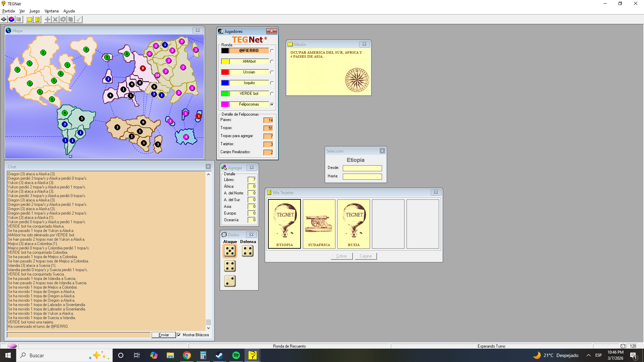The image size is (644, 362).
Task: Toggle the Mostrar Bitácora checkbox
Action: click(x=179, y=335)
